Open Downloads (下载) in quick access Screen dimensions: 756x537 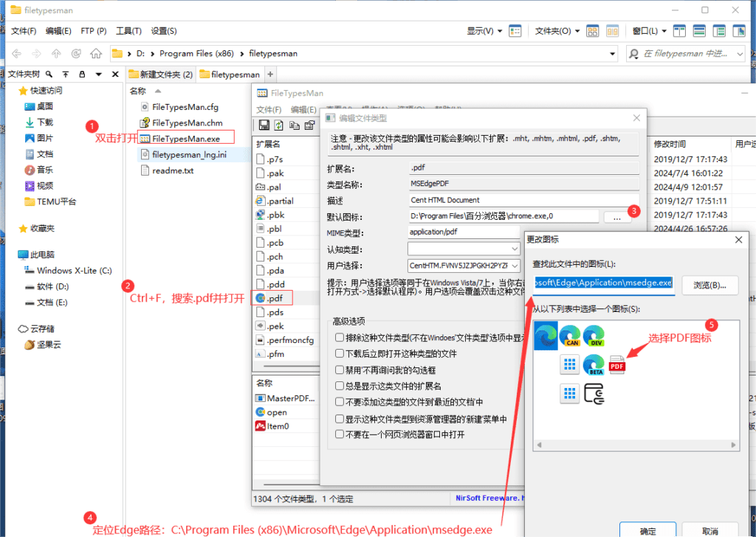pos(38,122)
